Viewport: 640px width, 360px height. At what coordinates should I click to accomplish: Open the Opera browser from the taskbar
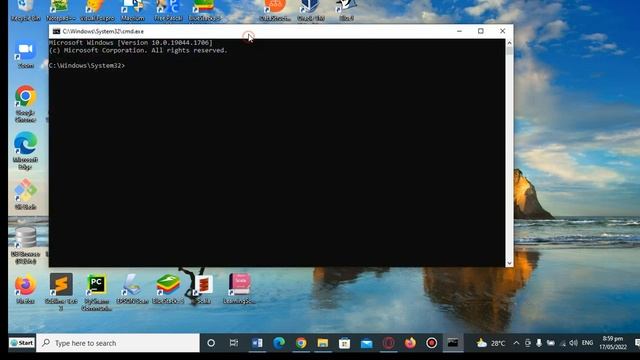388,343
